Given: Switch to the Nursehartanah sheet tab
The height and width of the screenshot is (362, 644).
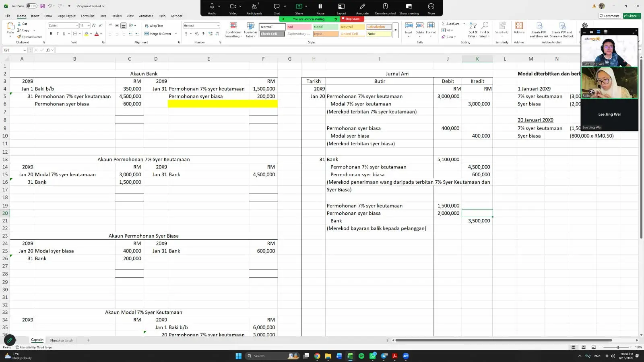Looking at the screenshot, I should point(62,340).
